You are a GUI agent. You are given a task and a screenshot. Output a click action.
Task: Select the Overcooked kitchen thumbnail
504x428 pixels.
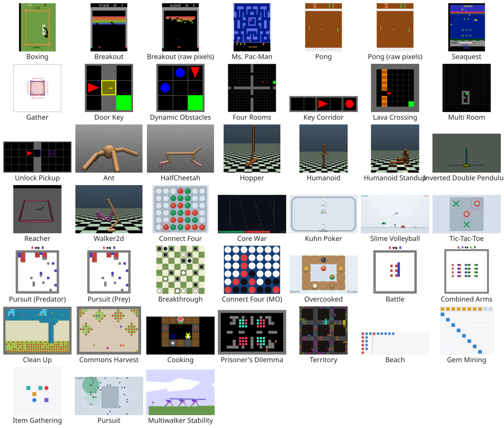tap(324, 275)
